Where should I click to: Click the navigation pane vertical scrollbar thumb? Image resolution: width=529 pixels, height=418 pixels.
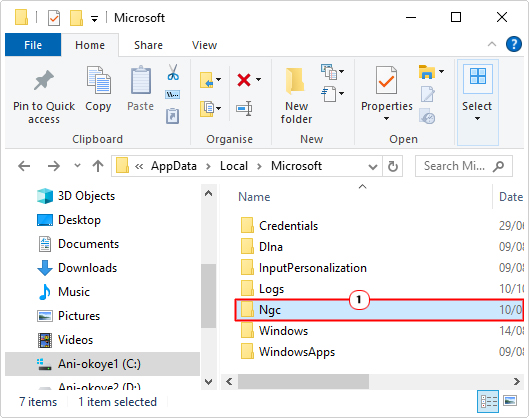(x=208, y=296)
